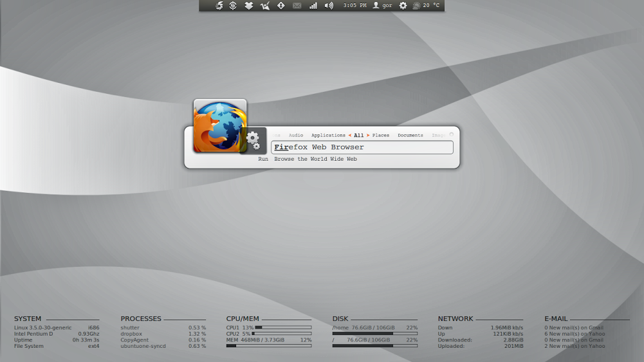Screen dimensions: 644x362
Task: Click the CopyAgent origami bird icon
Action: point(265,5)
